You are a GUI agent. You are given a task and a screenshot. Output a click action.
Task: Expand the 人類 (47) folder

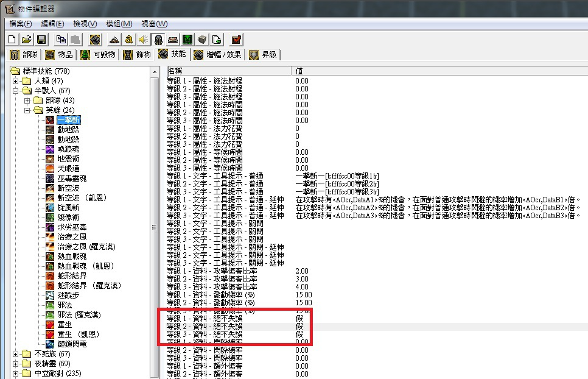pyautogui.click(x=16, y=81)
